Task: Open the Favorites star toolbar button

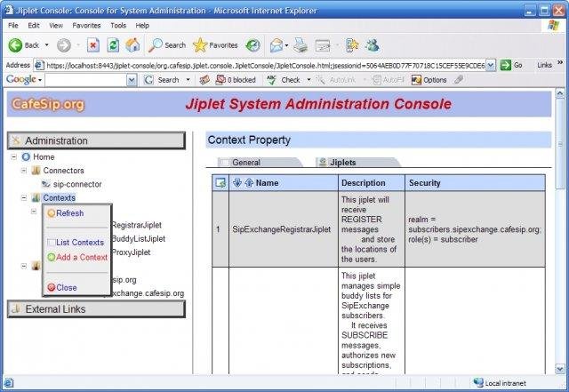Action: [215, 45]
